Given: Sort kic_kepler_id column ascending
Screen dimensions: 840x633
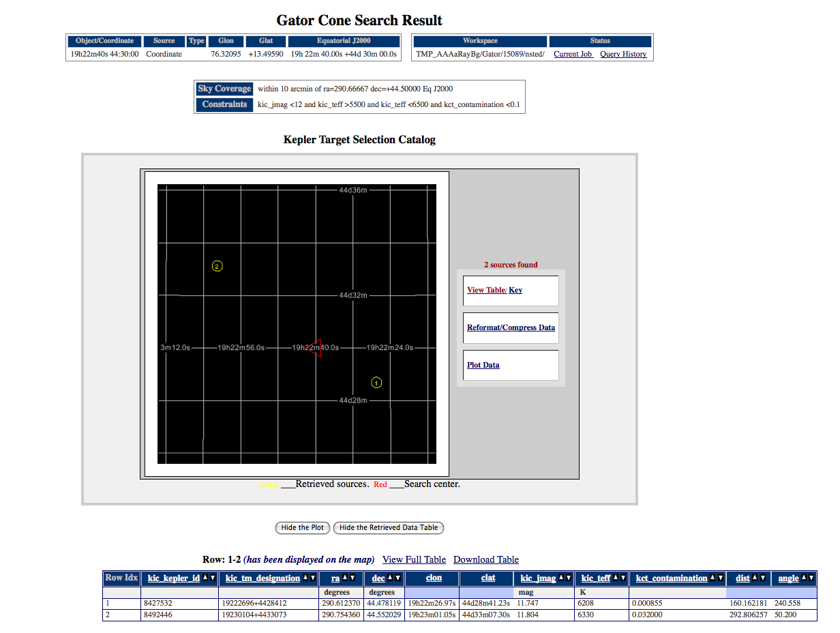Looking at the screenshot, I should [205, 578].
